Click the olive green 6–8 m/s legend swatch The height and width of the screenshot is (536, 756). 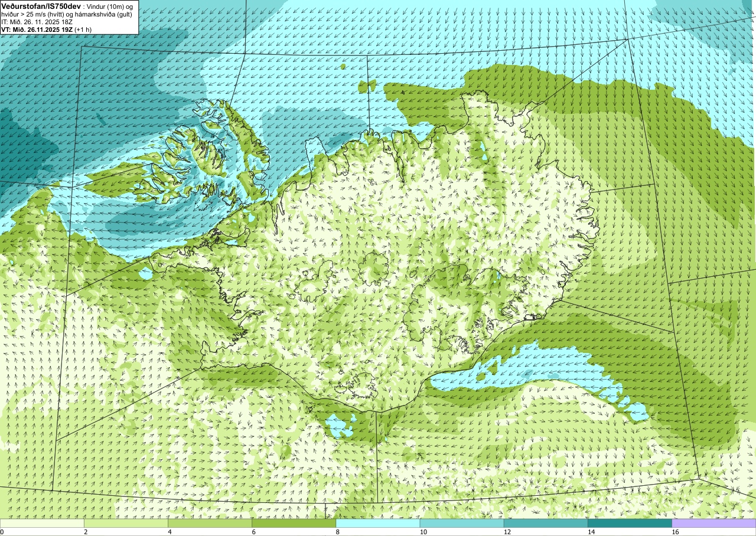point(294,523)
